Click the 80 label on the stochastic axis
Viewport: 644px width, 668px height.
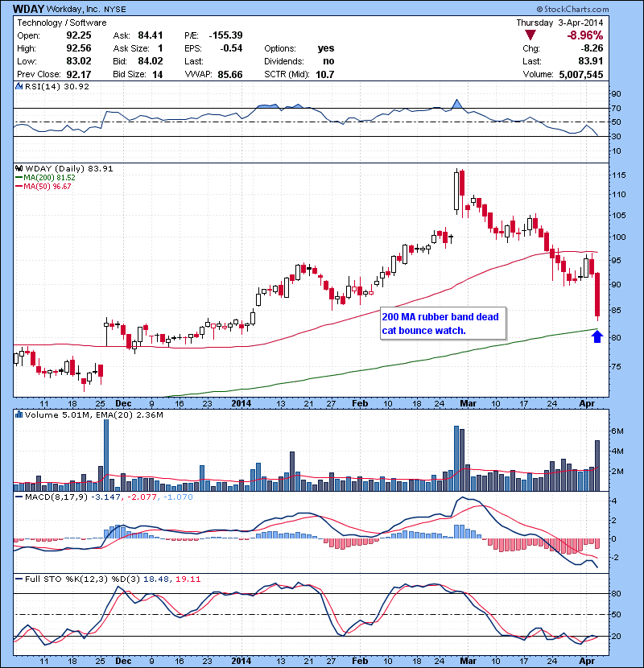pos(617,593)
